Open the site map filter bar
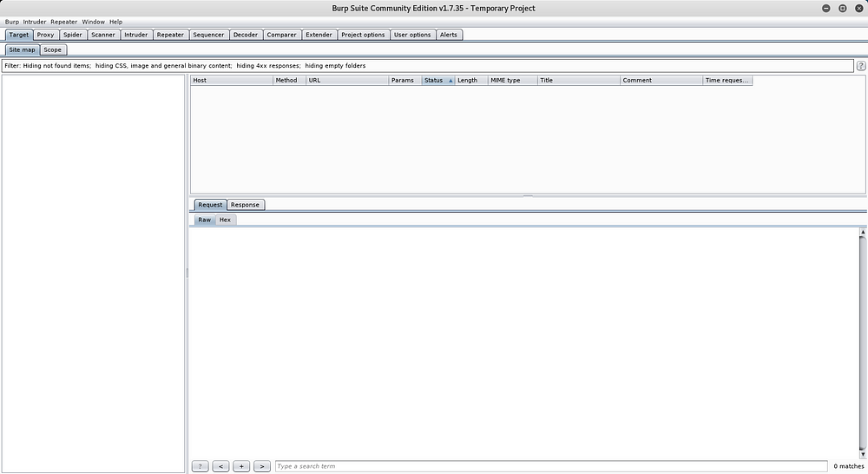Viewport: 868px width, 474px height. 427,65
